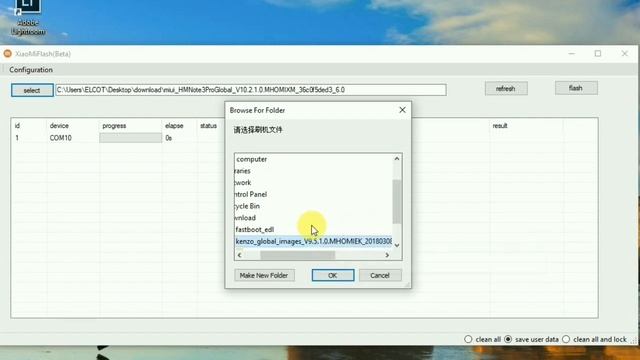Image resolution: width=640 pixels, height=360 pixels.
Task: Select the fastboot_edl folder
Action: [255, 229]
